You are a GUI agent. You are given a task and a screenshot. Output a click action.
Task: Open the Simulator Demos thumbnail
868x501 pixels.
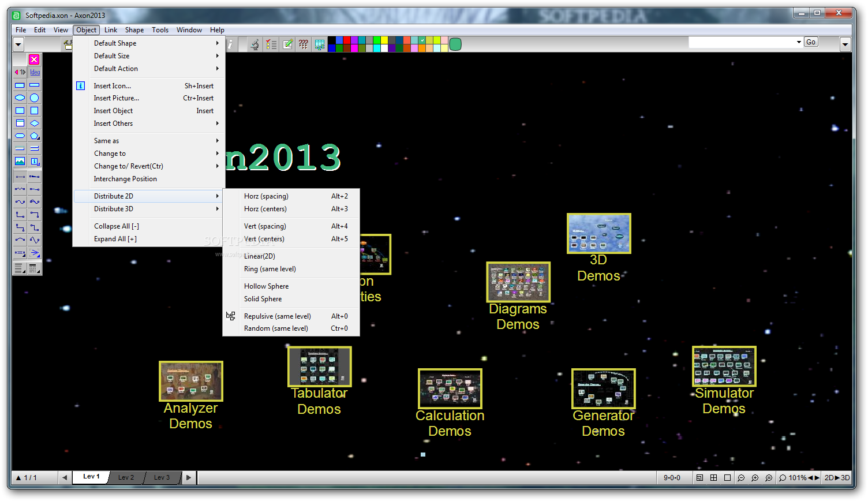[x=724, y=366]
